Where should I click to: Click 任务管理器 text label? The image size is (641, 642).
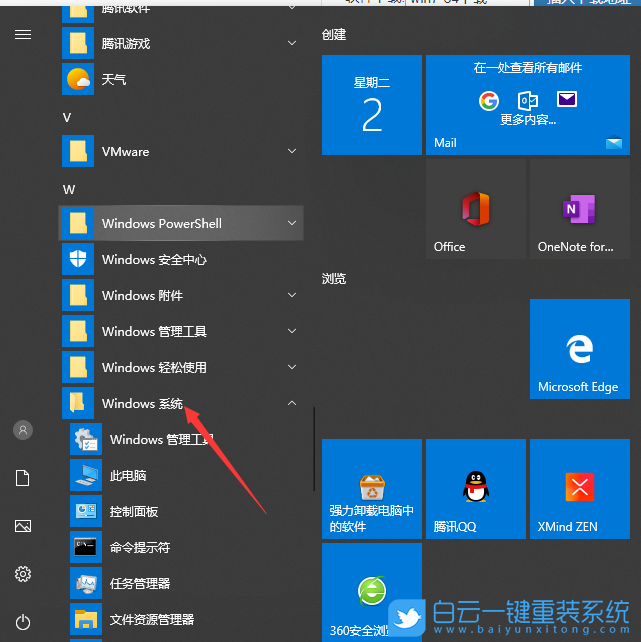click(140, 583)
